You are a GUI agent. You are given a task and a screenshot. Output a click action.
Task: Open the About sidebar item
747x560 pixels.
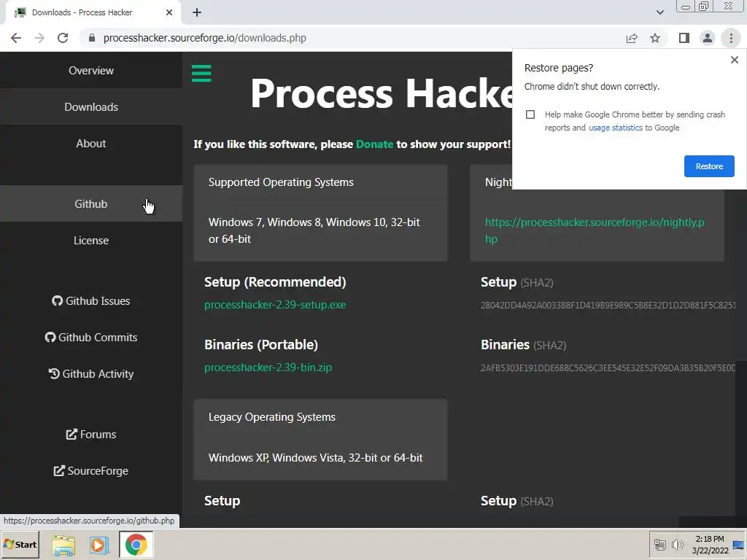click(91, 144)
